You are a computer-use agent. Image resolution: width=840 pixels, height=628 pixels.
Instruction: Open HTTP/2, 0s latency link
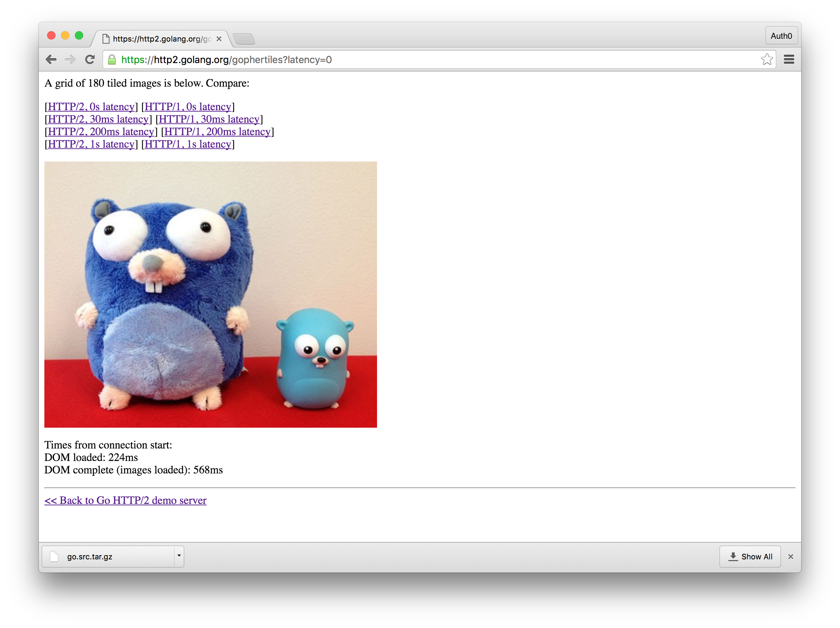(x=91, y=107)
